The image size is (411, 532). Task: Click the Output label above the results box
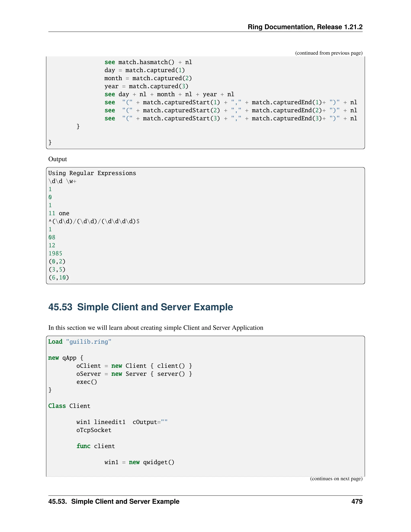(57, 159)
